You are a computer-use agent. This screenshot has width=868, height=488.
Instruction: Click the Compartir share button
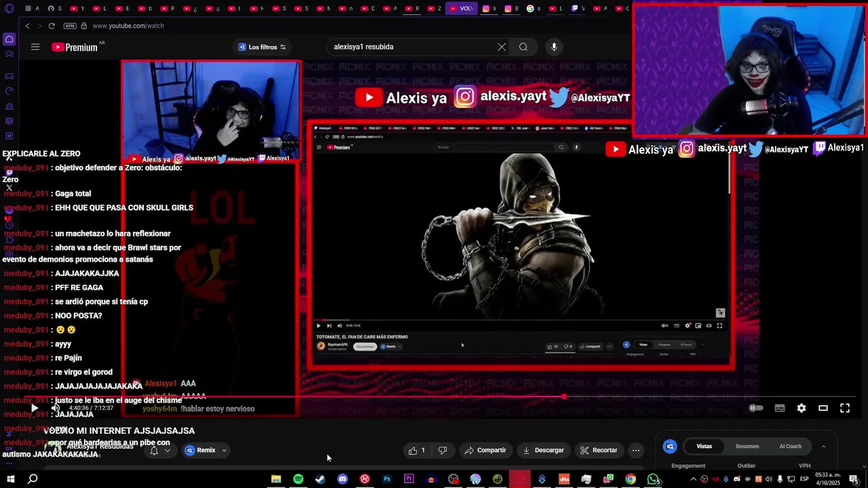pyautogui.click(x=486, y=450)
